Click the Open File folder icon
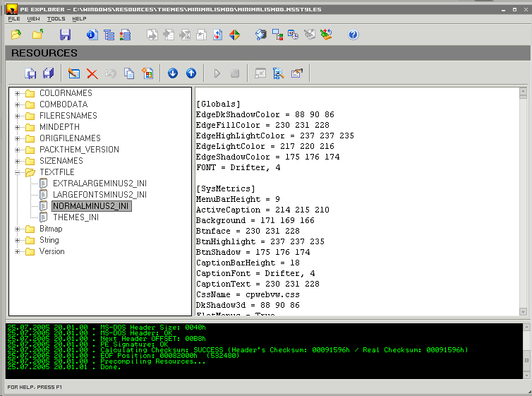This screenshot has width=532, height=396. pos(16,35)
